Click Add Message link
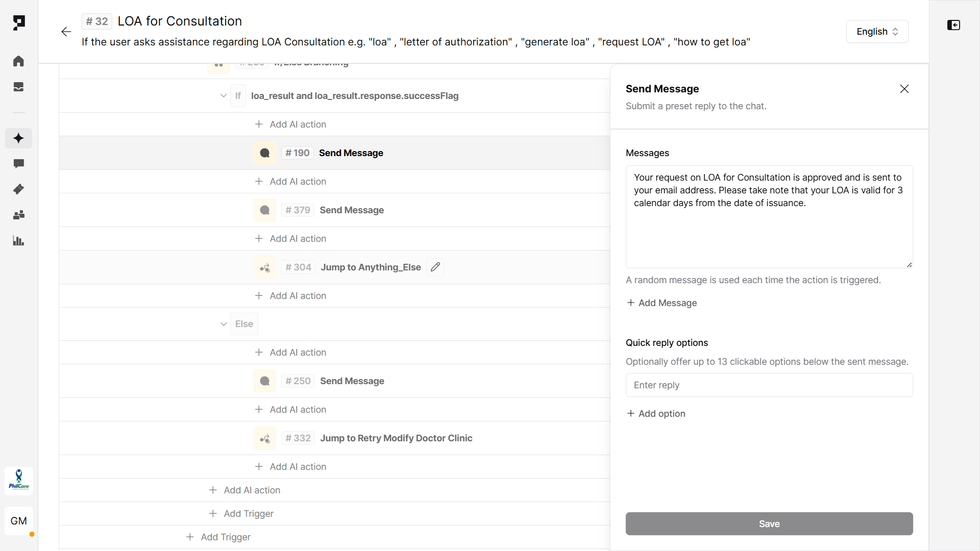The image size is (980, 551). [x=661, y=303]
